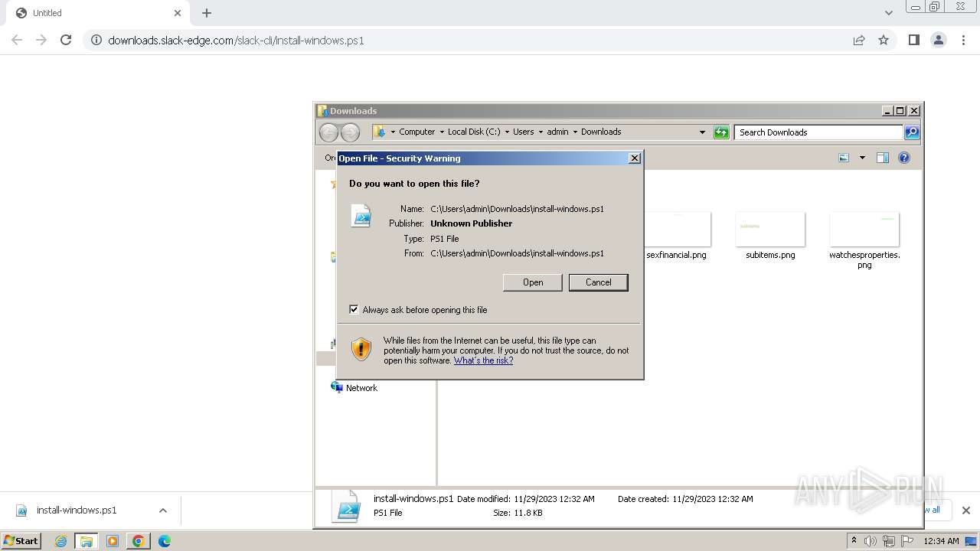This screenshot has height=551, width=980.
Task: View site information icon
Action: click(96, 40)
